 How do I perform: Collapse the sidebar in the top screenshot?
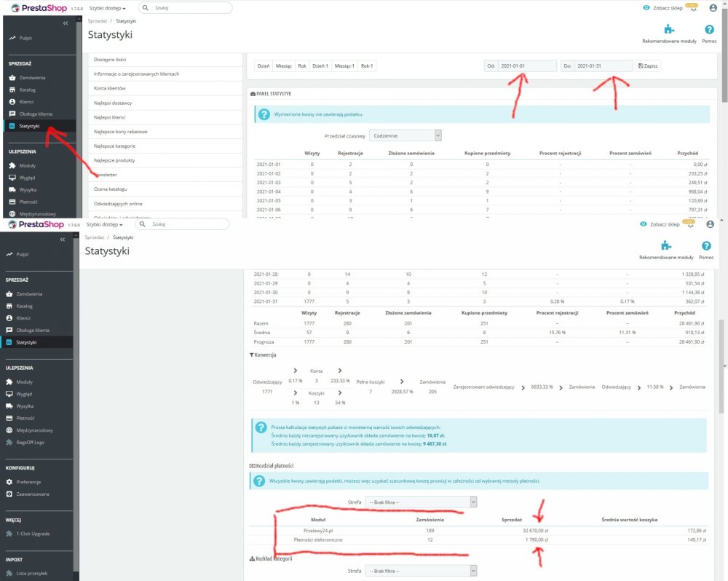[66, 23]
